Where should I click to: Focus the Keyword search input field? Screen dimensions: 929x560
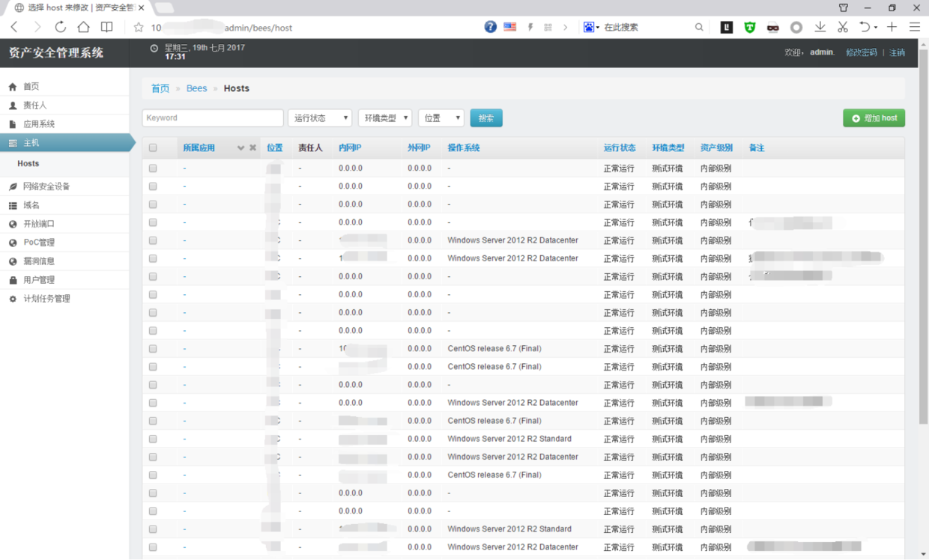[213, 118]
